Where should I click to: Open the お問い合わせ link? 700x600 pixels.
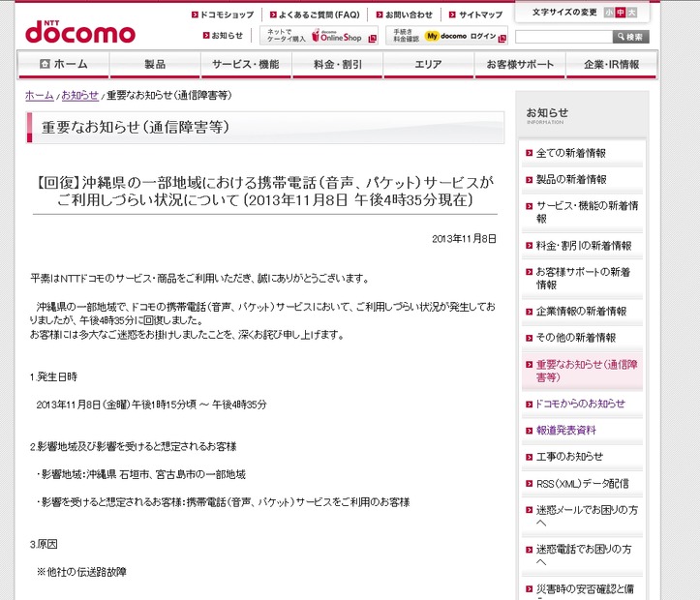(405, 15)
